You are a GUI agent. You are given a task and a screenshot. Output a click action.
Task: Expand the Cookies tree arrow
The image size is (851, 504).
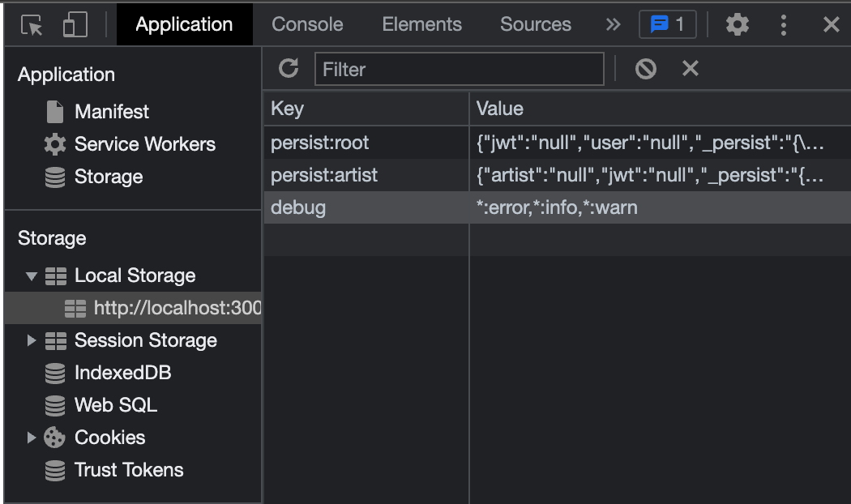coord(32,438)
